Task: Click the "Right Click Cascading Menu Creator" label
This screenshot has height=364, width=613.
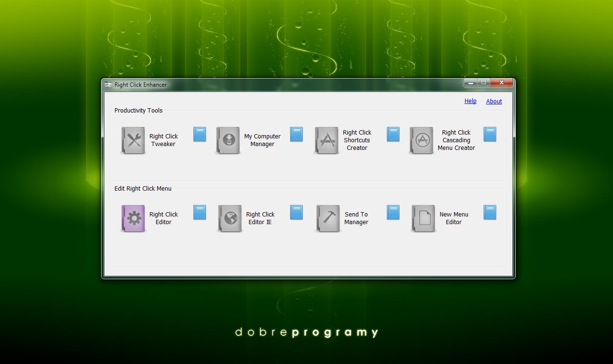Action: (456, 140)
